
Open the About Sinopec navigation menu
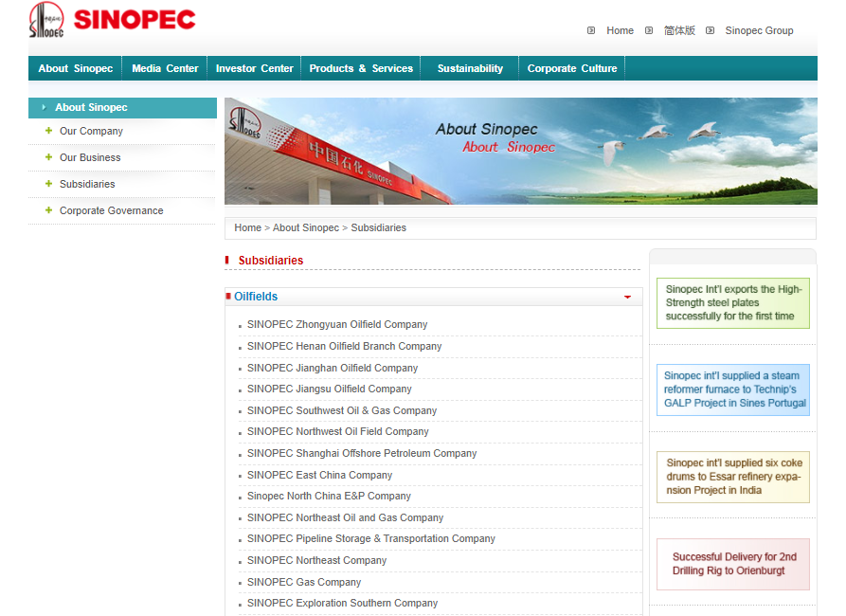76,68
